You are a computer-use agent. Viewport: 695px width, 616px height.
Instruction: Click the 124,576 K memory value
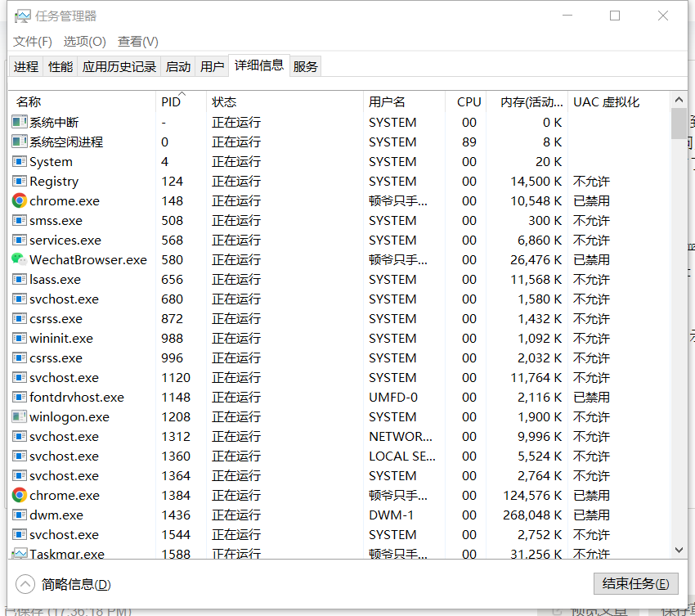pyautogui.click(x=532, y=496)
